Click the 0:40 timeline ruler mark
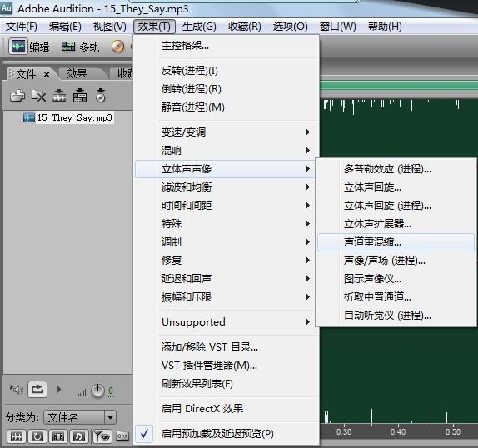The image size is (478, 448). tap(398, 432)
